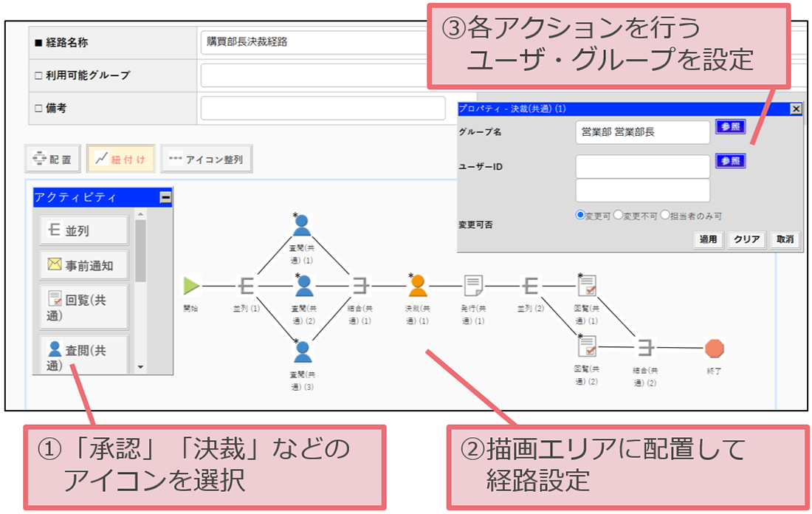Click activity panel scroll up arrow

coord(140,213)
